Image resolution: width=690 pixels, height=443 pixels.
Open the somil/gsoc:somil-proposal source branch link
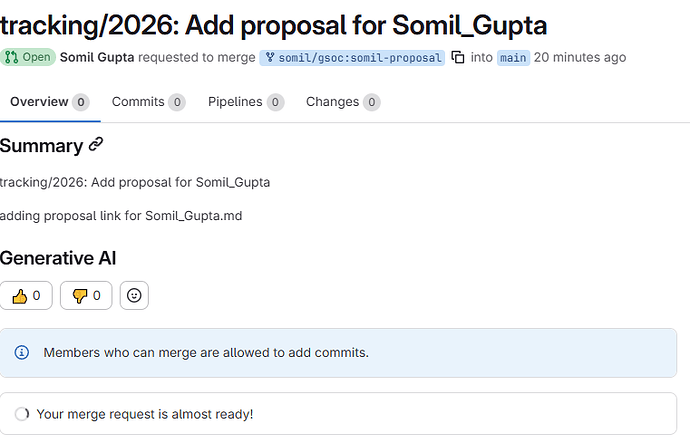point(352,58)
